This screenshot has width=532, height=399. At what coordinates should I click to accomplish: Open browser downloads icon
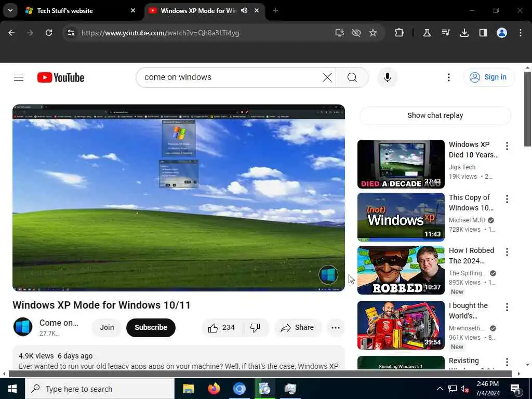464,33
